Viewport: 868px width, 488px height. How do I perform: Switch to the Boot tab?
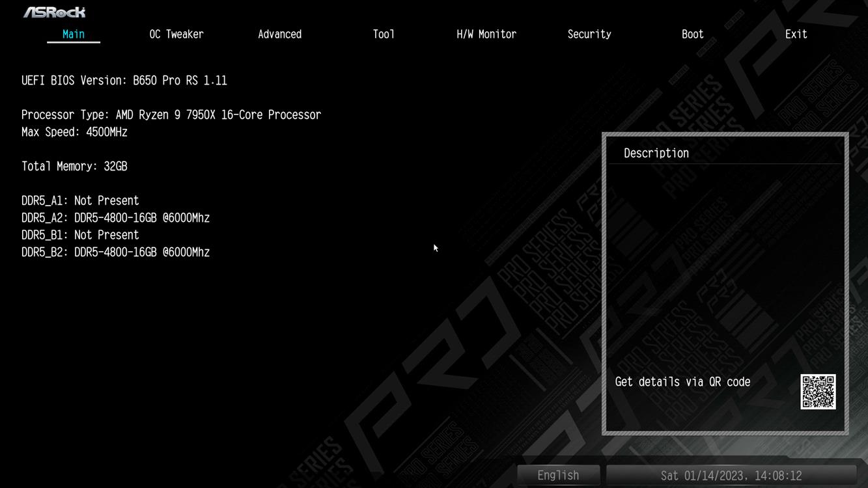[692, 34]
